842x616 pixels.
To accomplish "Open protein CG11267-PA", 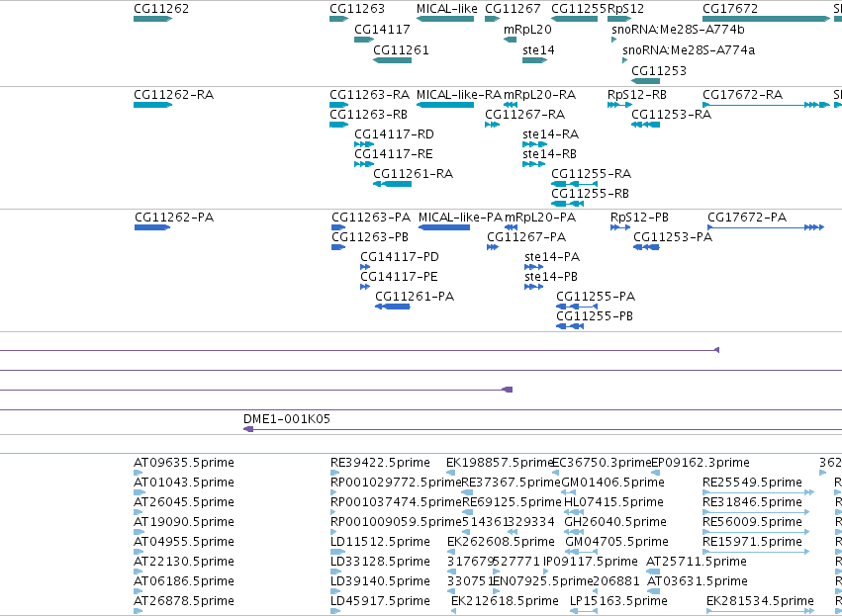I will 493,247.
